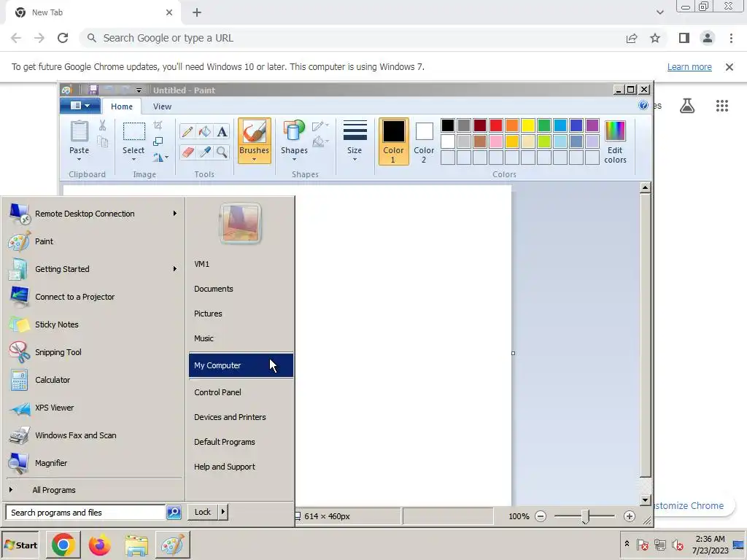Open Devices and Printers from Start menu

pyautogui.click(x=241, y=417)
